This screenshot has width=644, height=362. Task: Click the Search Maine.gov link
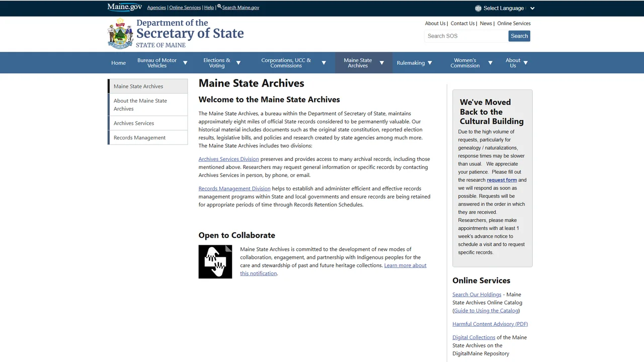[240, 8]
